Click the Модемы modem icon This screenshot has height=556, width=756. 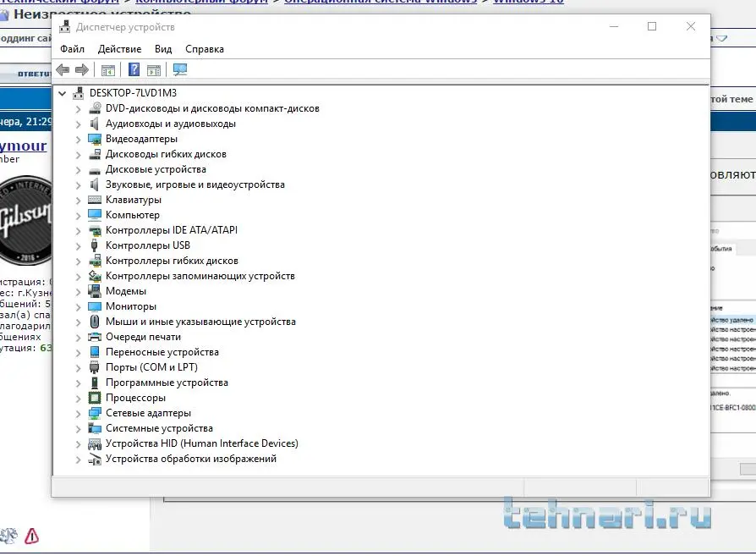coord(95,291)
